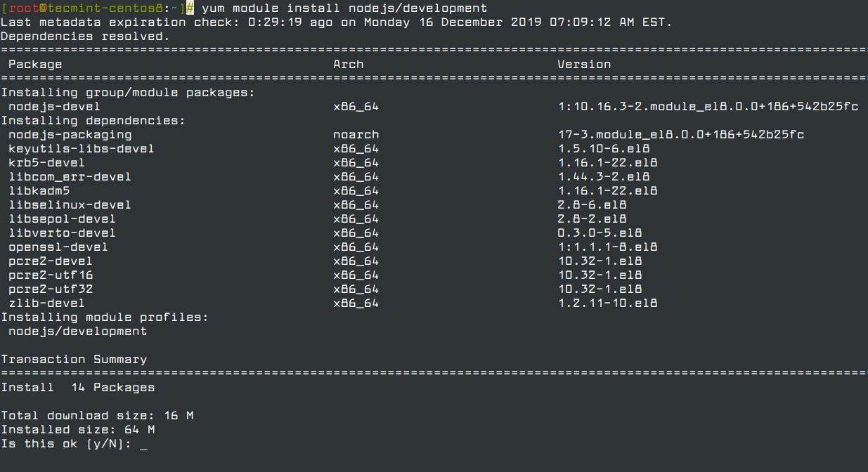868x472 pixels.
Task: Click the pcre2-utf32 package entry
Action: click(51, 289)
